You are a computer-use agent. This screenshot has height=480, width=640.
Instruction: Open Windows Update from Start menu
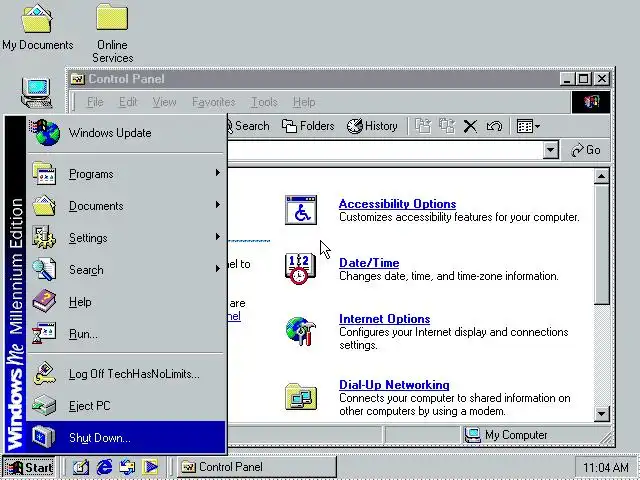126,133
